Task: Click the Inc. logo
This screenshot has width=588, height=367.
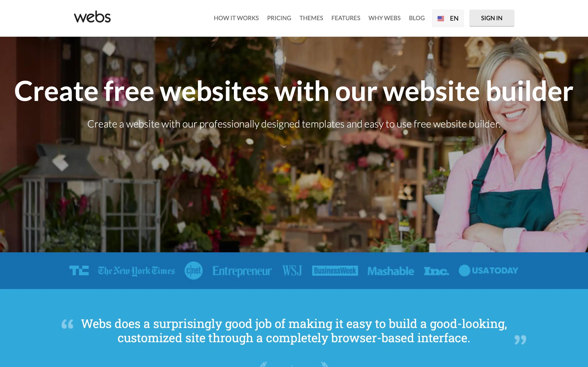Action: tap(436, 271)
